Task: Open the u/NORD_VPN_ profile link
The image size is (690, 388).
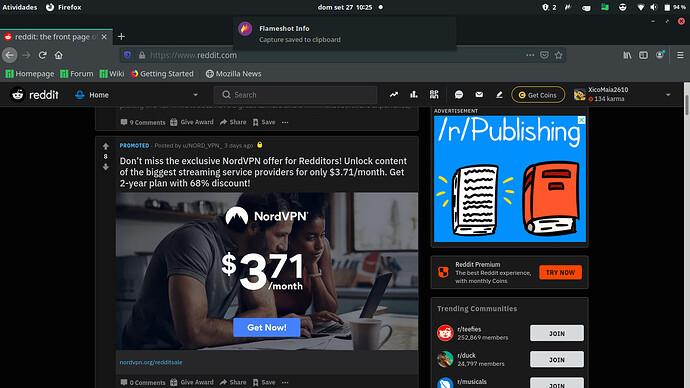Action: pyautogui.click(x=202, y=145)
